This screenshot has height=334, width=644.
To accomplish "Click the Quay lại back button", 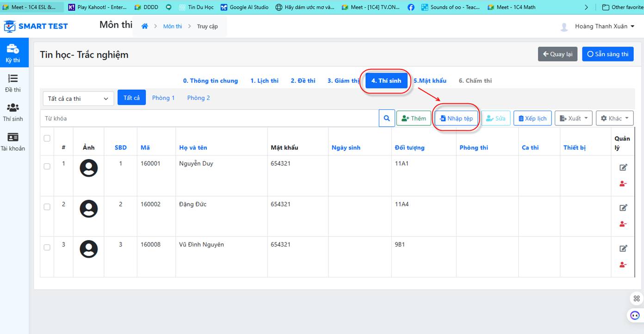I will pos(557,54).
